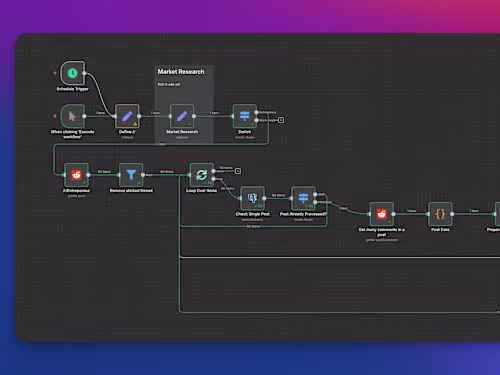Open the r/Entrepreneur Reddit node
The image size is (500, 375).
point(76,175)
